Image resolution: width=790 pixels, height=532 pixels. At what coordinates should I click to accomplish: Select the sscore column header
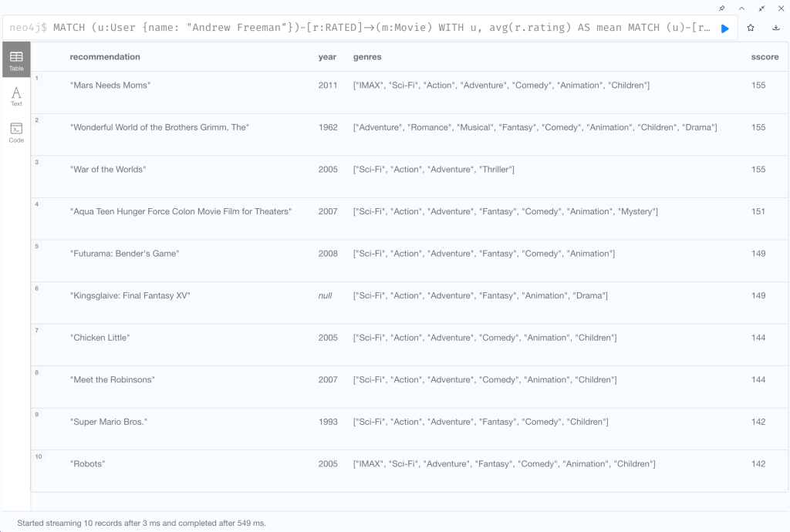coord(765,57)
